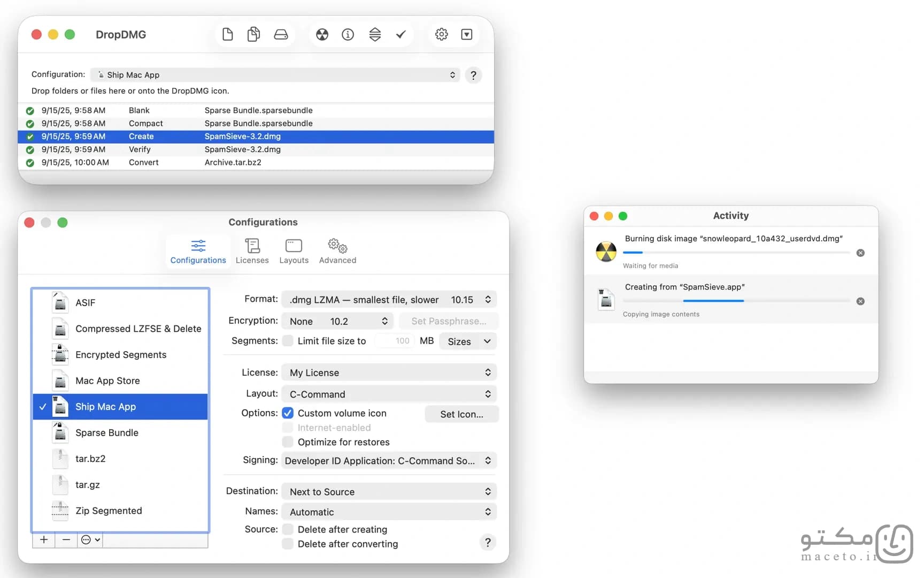Select the ASIF configuration icon
Screen dimensions: 924x578
pyautogui.click(x=60, y=302)
